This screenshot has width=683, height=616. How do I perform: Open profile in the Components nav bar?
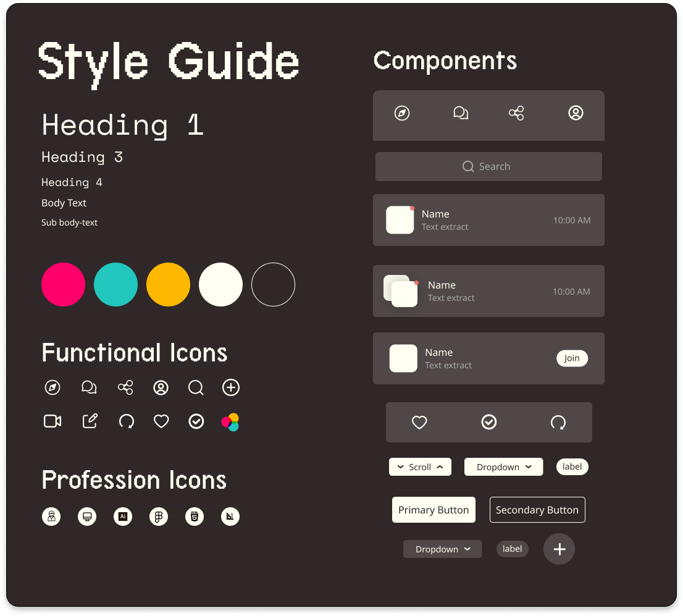[x=576, y=113]
